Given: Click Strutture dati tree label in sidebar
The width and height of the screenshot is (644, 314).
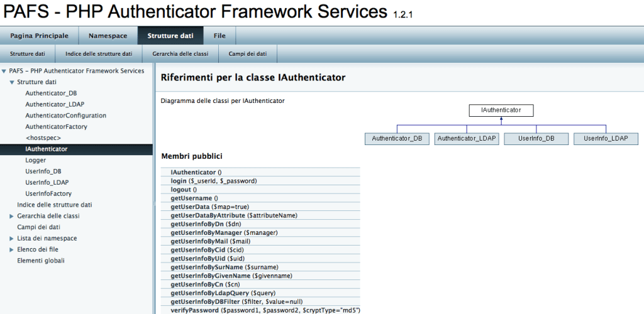Looking at the screenshot, I should pyautogui.click(x=37, y=82).
